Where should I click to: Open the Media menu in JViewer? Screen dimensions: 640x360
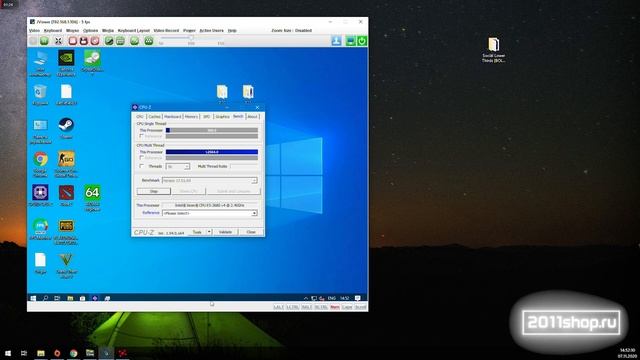pyautogui.click(x=108, y=31)
